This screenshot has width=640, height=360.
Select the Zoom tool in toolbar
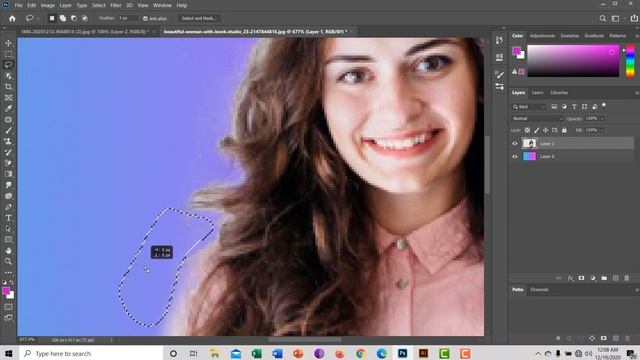pyautogui.click(x=8, y=262)
